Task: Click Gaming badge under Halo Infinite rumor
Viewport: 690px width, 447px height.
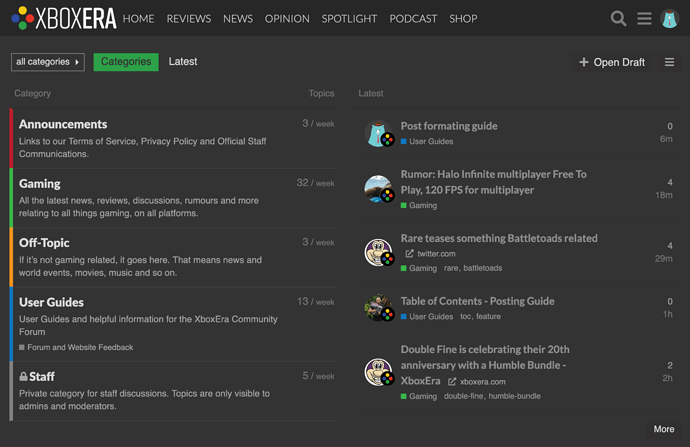Action: tap(419, 205)
